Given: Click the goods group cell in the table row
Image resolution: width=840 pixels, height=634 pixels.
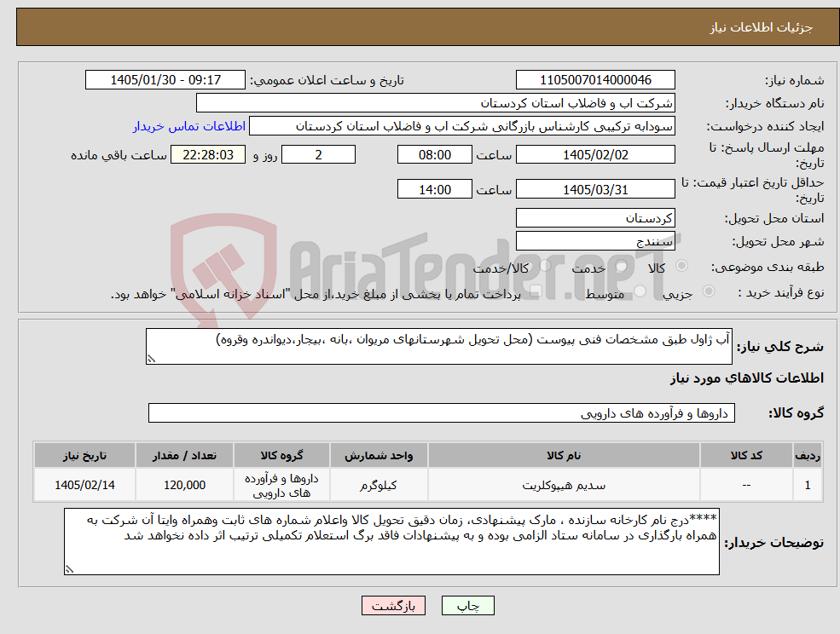Looking at the screenshot, I should click(281, 485).
